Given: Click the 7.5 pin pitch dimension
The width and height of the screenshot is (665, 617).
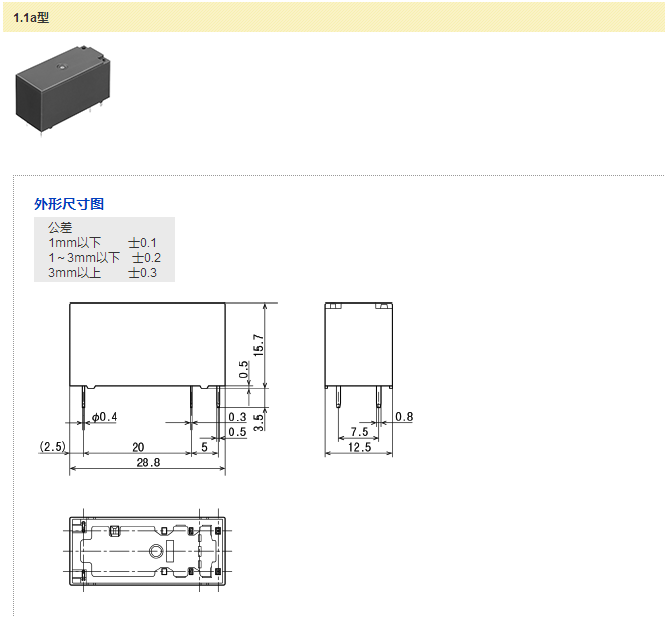Looking at the screenshot, I should click(358, 432).
